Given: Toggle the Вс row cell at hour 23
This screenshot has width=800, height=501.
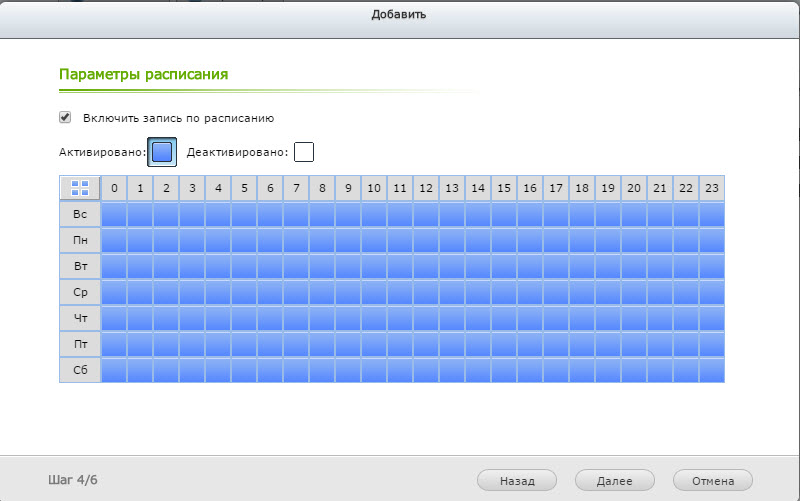Looking at the screenshot, I should (712, 214).
